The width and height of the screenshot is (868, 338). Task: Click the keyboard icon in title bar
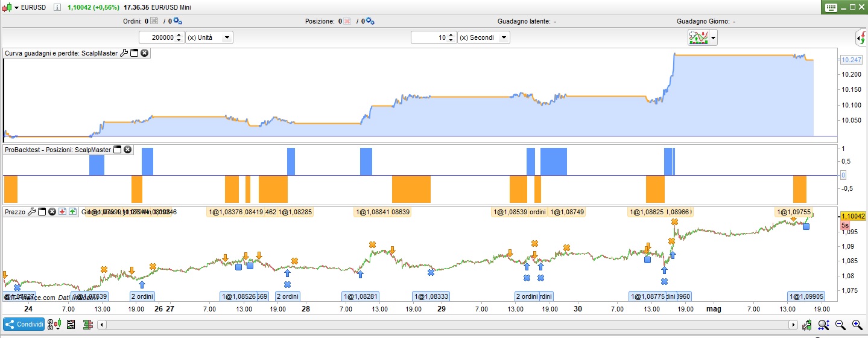[x=831, y=7]
